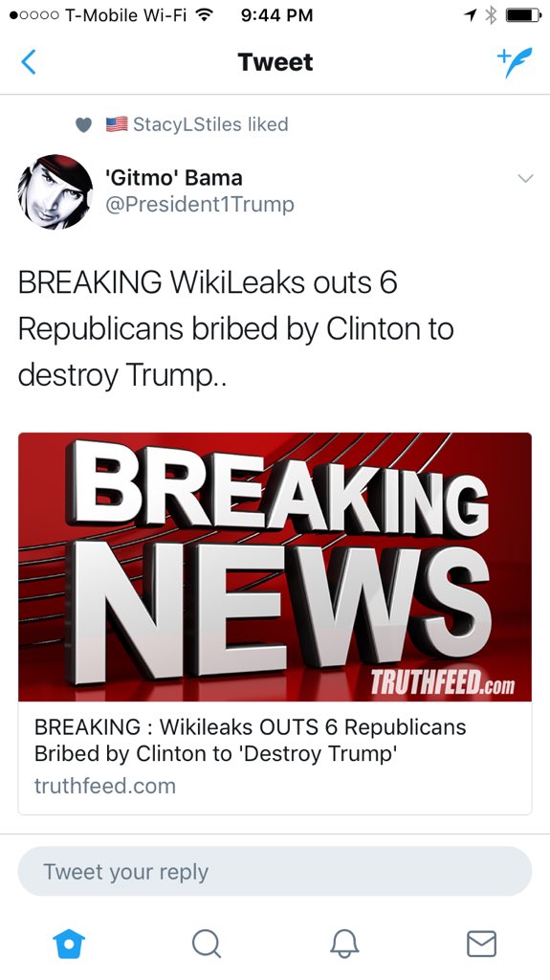Tap the back arrow icon
The height and width of the screenshot is (980, 550).
tap(28, 62)
